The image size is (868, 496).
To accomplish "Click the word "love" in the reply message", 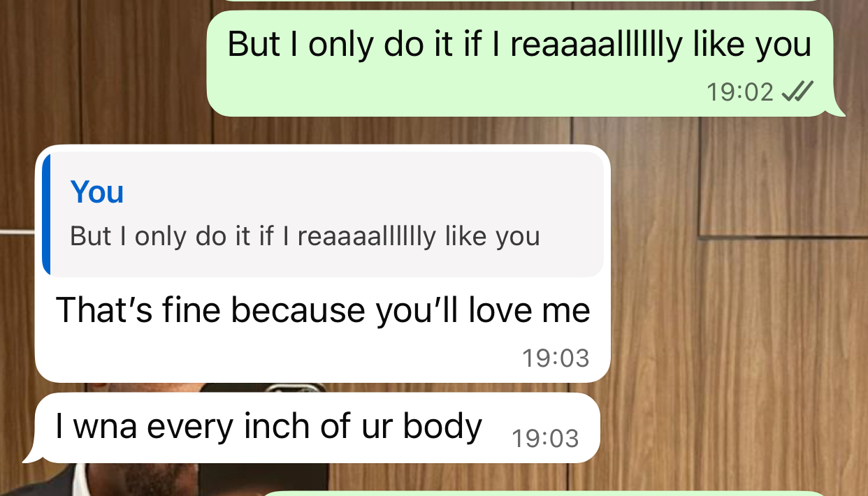I will coord(502,309).
